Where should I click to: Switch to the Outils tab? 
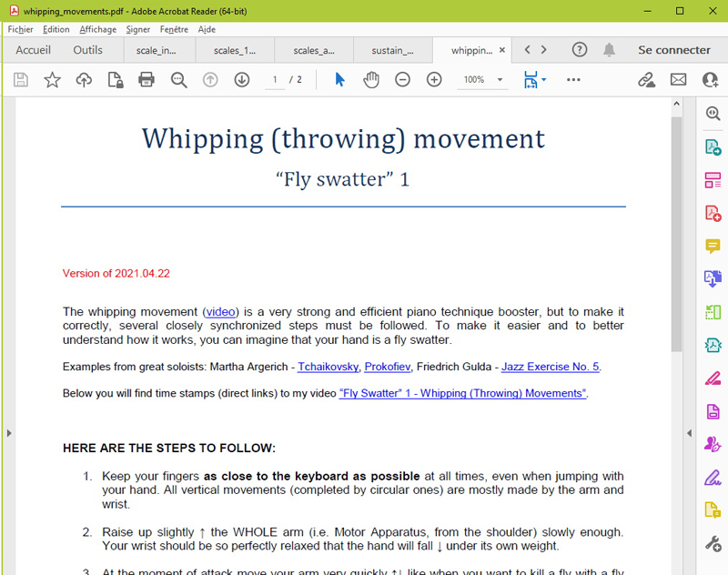88,50
